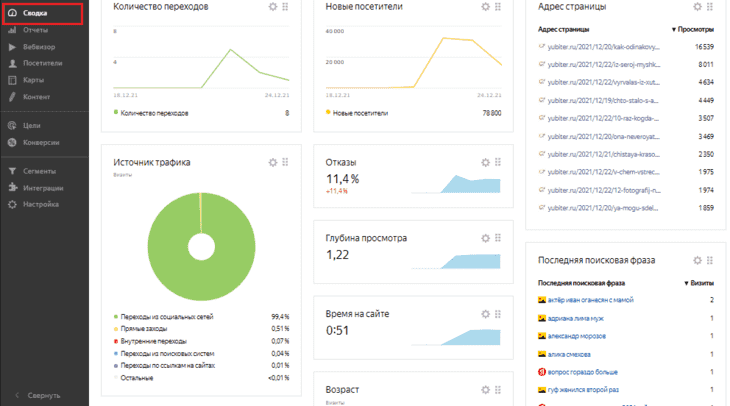730x406 pixels.
Task: Open settings gear of Отказы widget
Action: 486,162
